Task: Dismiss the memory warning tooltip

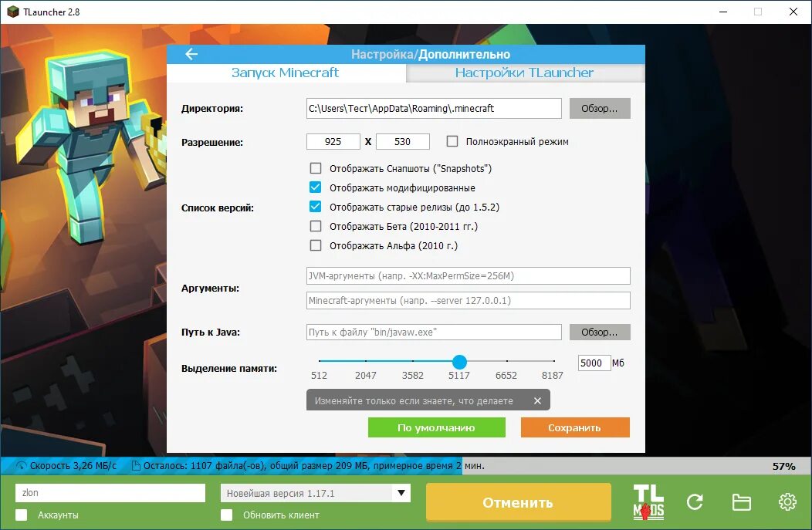Action: (x=537, y=400)
